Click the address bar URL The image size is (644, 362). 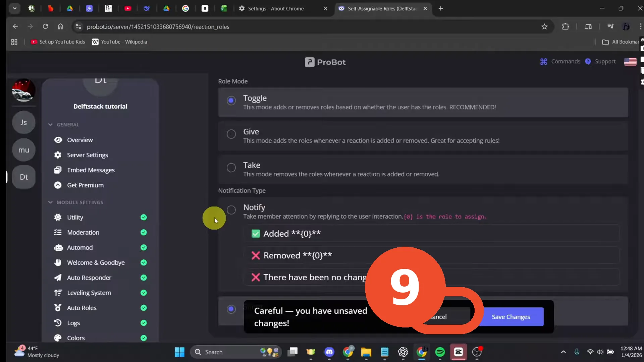[x=158, y=26]
